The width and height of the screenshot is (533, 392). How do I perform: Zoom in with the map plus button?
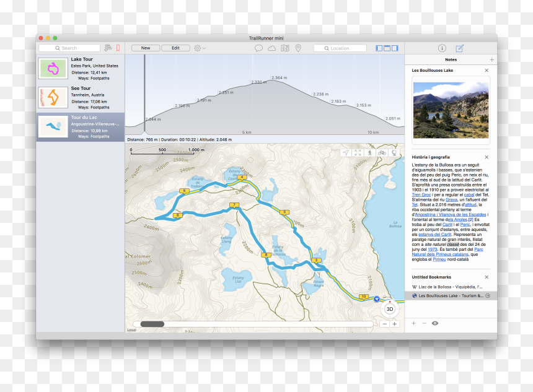[x=394, y=324]
